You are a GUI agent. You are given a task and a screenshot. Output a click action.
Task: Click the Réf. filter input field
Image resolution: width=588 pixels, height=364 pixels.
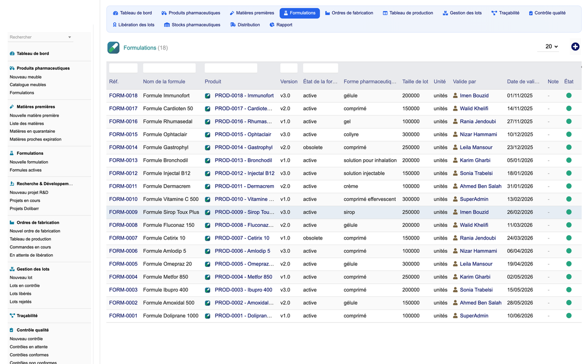click(123, 68)
